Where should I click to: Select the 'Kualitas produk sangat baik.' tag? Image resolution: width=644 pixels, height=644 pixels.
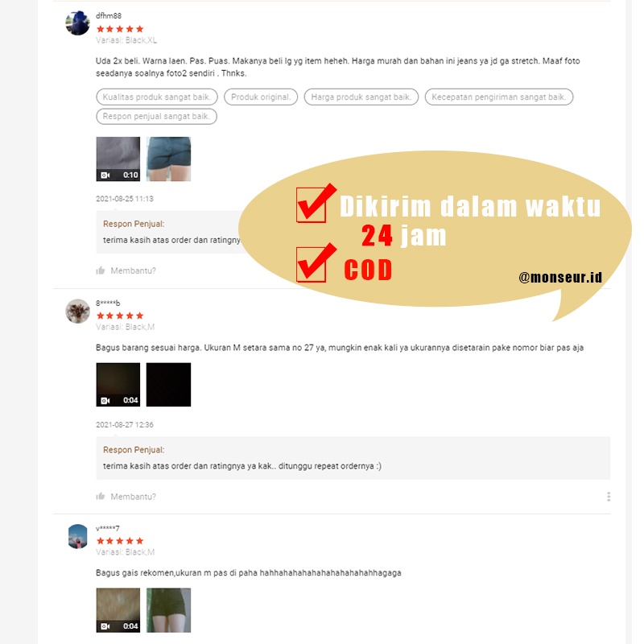tap(157, 97)
